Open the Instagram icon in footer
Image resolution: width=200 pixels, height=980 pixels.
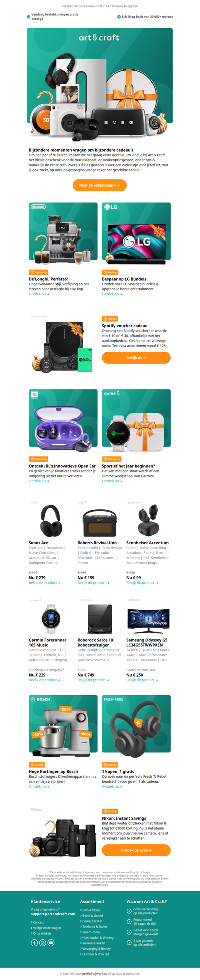(x=43, y=942)
